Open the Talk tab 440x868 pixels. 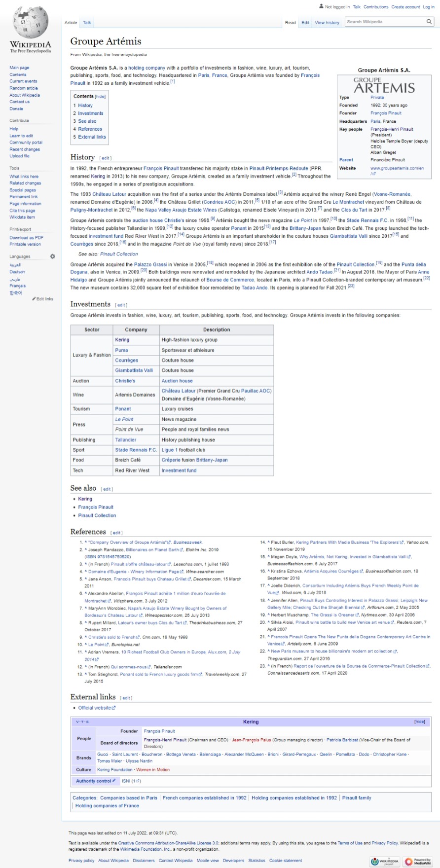click(x=87, y=23)
